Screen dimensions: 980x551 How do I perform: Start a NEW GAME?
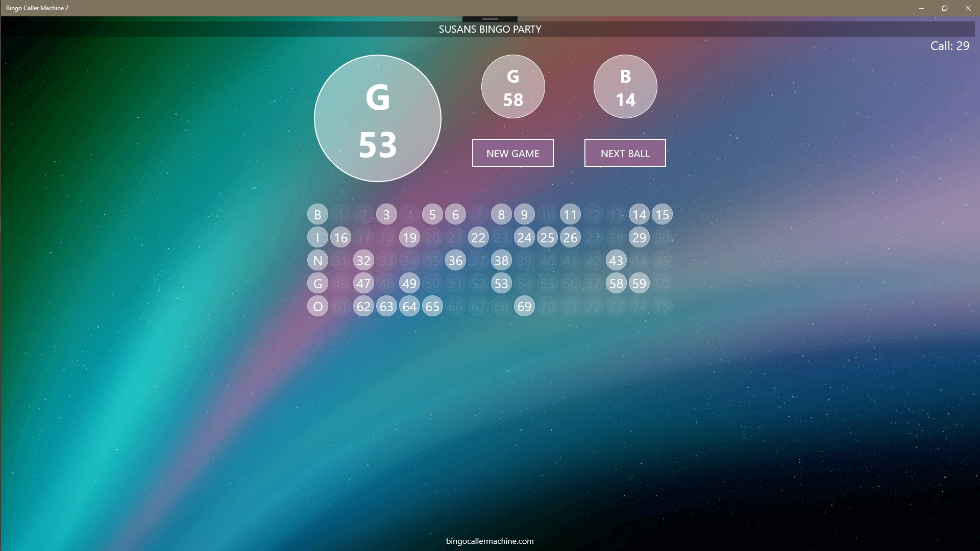[512, 153]
